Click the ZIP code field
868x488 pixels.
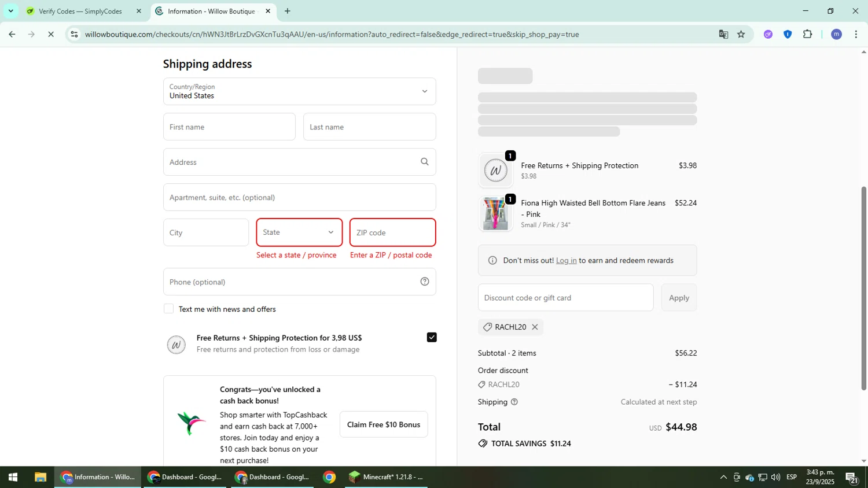coord(393,232)
